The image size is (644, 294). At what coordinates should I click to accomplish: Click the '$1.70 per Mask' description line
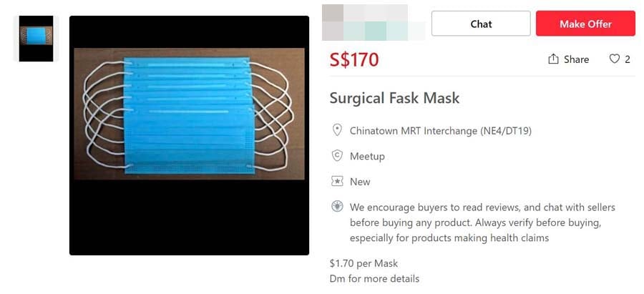coord(364,263)
